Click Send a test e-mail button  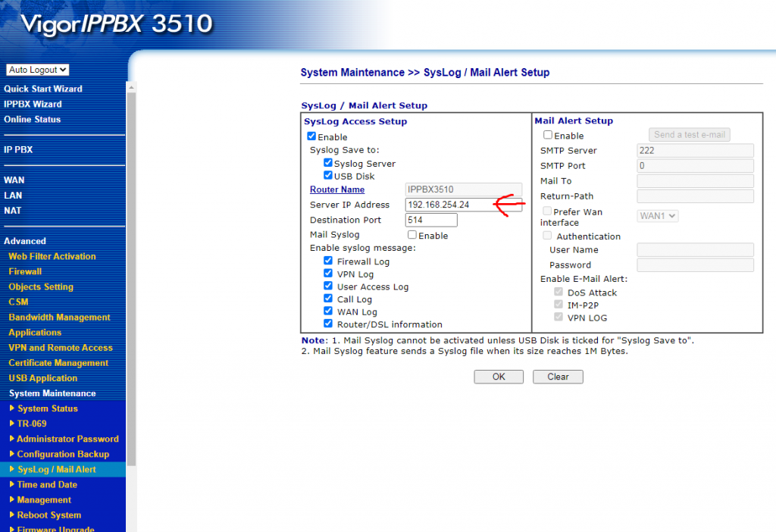tap(690, 135)
